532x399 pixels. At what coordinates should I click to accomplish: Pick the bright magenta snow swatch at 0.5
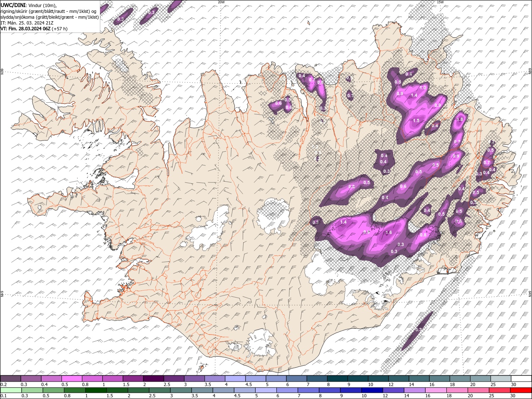click(x=72, y=379)
